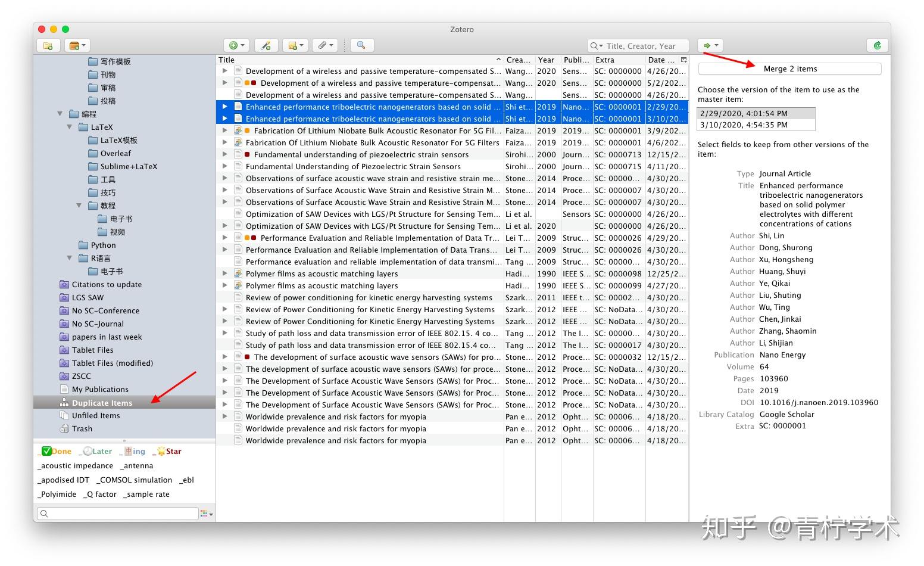The width and height of the screenshot is (924, 566).
Task: Sort items by the Extra column
Action: [x=619, y=60]
